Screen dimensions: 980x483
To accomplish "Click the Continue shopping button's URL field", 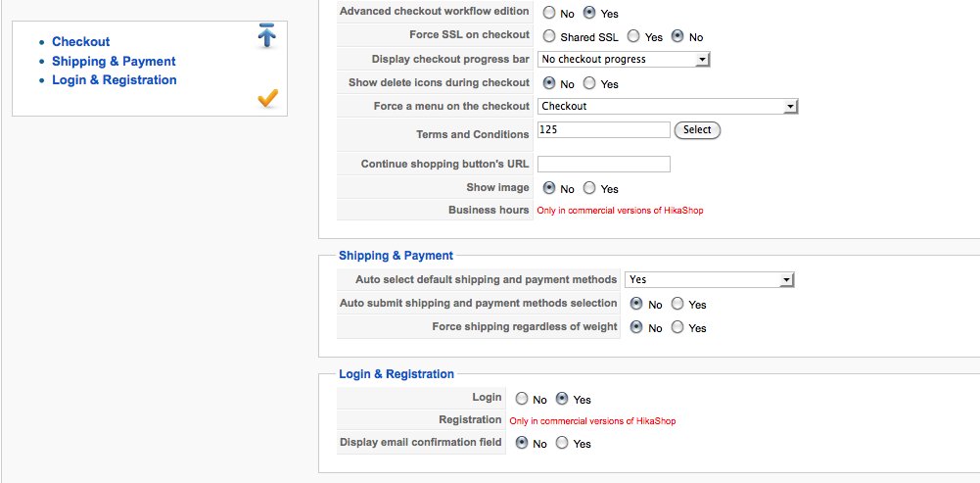I will (604, 164).
